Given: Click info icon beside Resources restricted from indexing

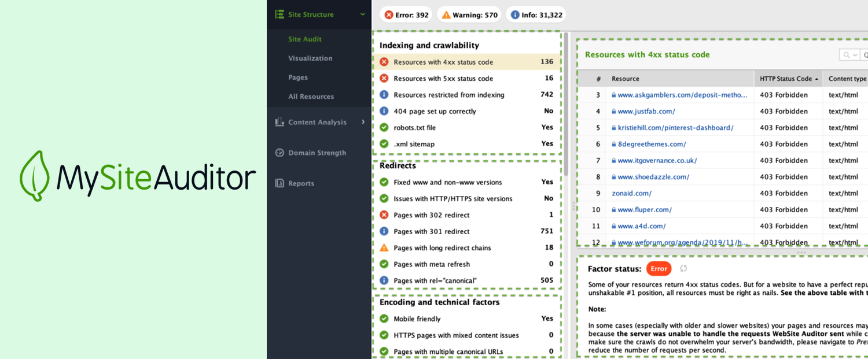Looking at the screenshot, I should [384, 94].
